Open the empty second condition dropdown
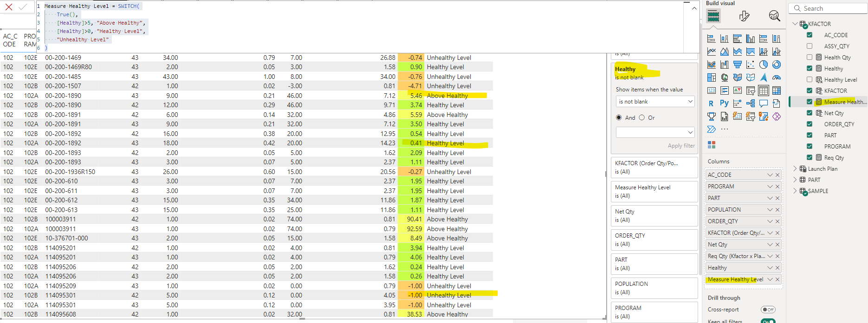 coord(655,132)
